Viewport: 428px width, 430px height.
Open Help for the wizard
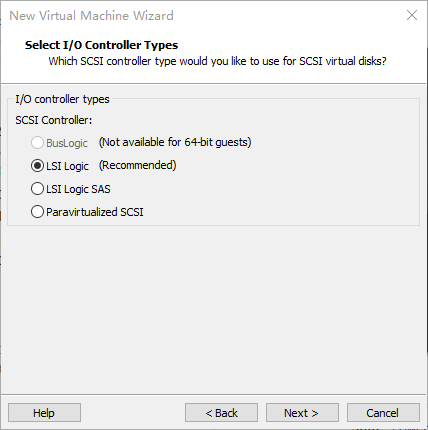(44, 413)
